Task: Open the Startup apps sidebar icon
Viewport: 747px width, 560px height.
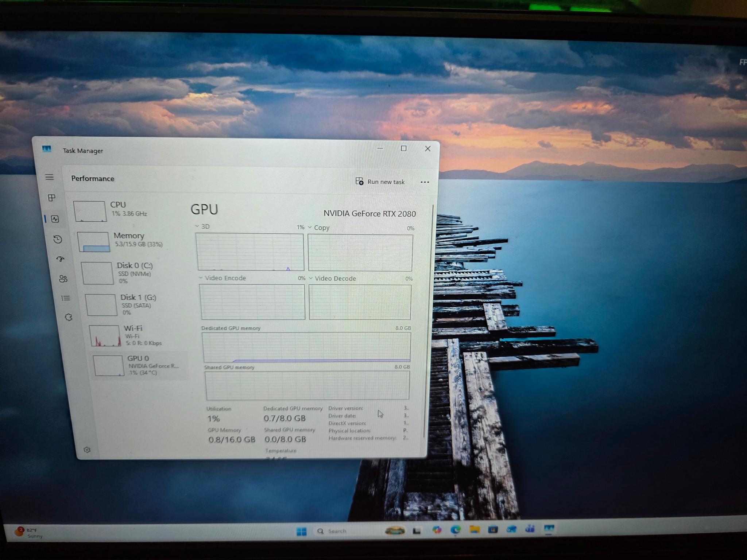Action: tap(61, 259)
